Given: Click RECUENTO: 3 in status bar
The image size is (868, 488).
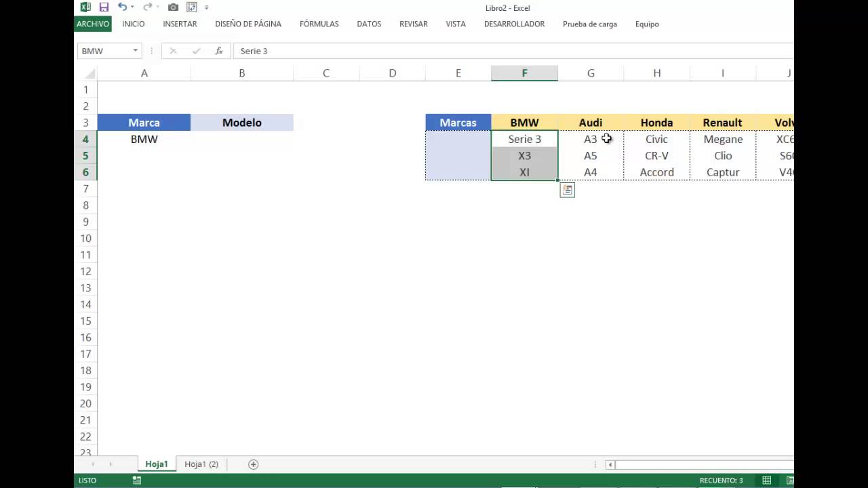Looking at the screenshot, I should tap(721, 480).
